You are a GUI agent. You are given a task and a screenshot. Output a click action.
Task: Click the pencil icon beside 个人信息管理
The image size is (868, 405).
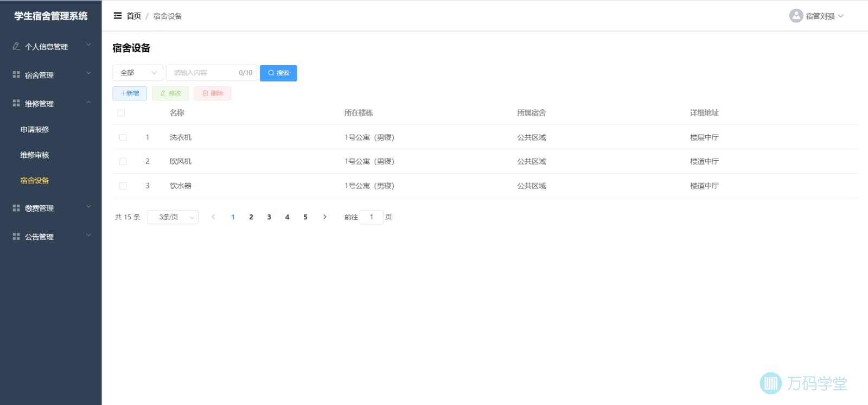tap(16, 46)
